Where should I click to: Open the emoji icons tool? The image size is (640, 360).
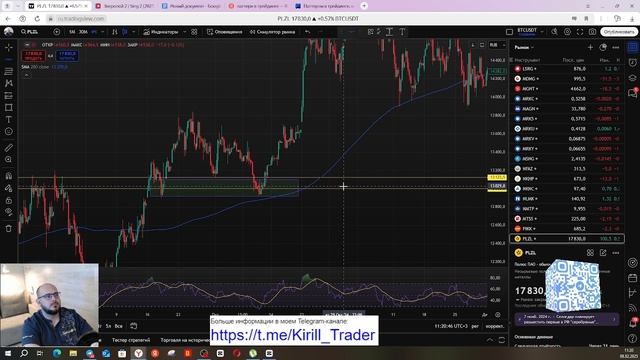[9, 131]
